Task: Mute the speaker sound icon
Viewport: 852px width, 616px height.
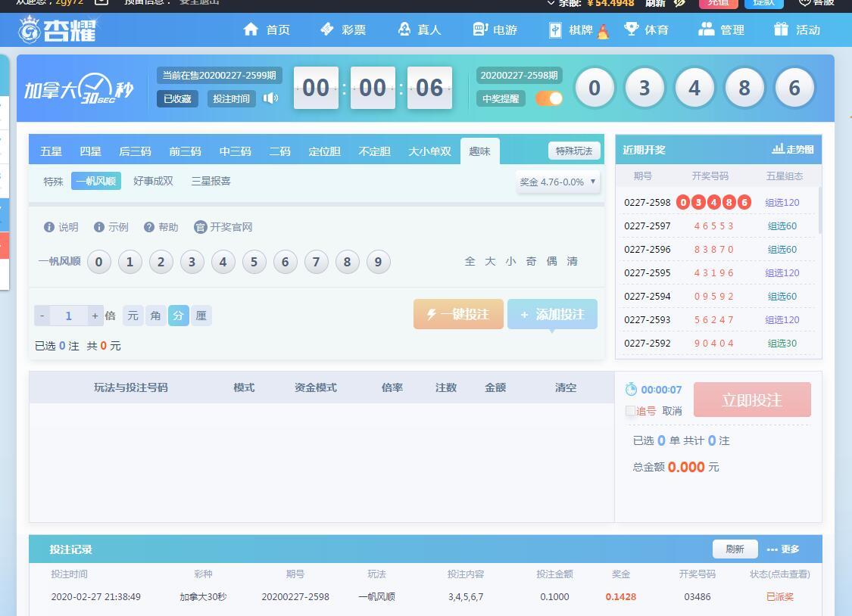Action: click(270, 98)
